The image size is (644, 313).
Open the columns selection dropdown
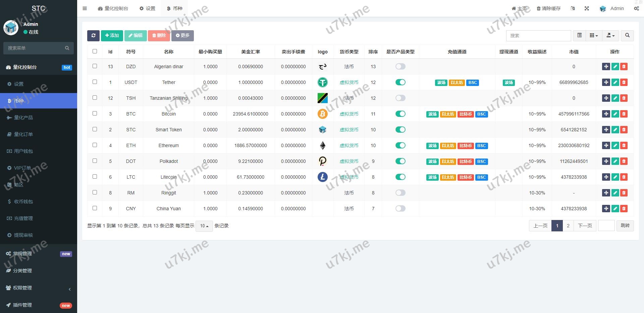[594, 36]
